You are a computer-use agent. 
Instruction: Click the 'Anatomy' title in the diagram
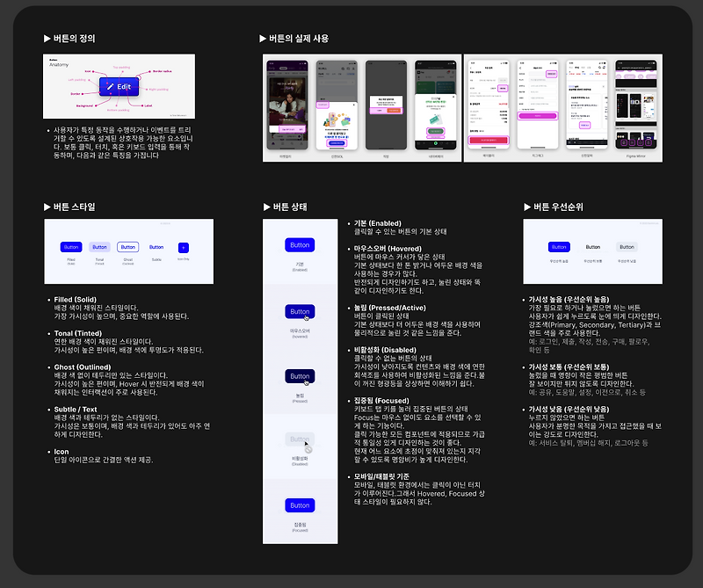click(59, 64)
